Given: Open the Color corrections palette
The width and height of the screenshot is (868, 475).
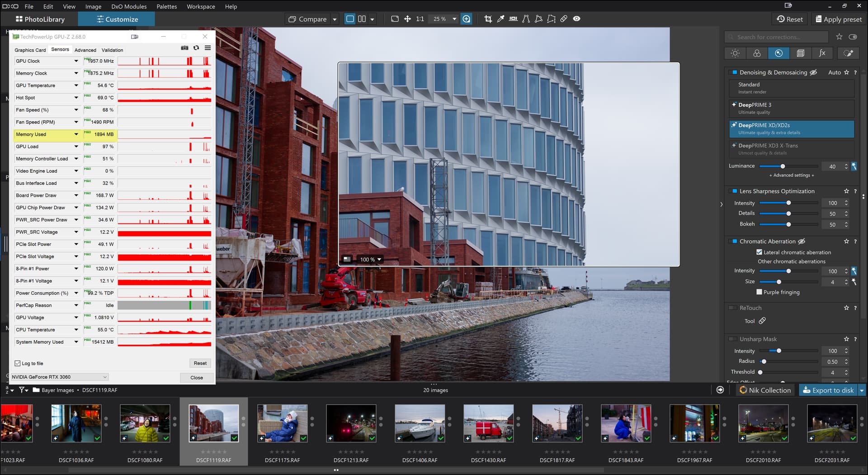Looking at the screenshot, I should coord(757,53).
